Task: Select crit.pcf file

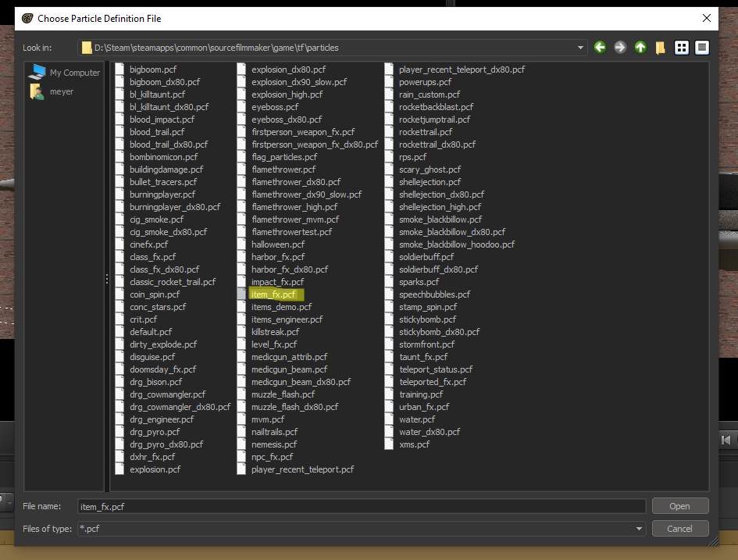Action: point(144,319)
